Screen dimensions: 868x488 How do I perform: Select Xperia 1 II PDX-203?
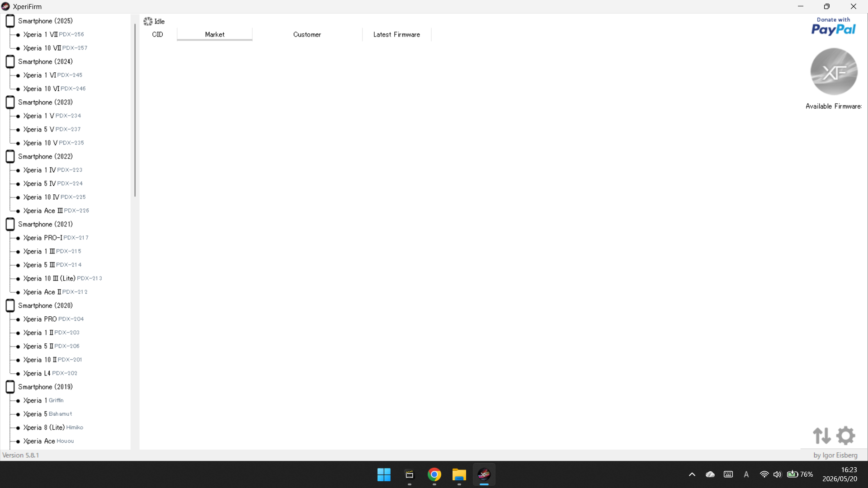coord(52,333)
